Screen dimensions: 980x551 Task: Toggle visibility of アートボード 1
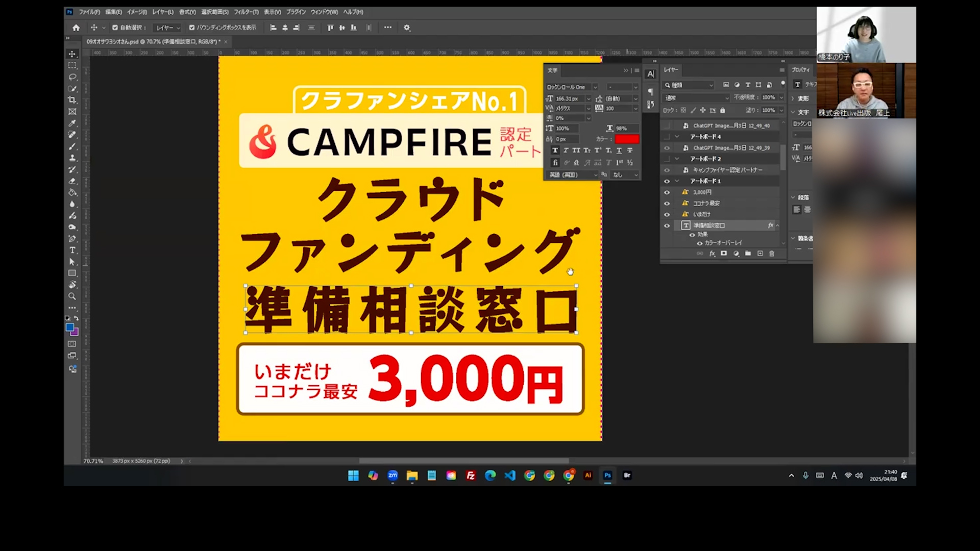pyautogui.click(x=667, y=181)
